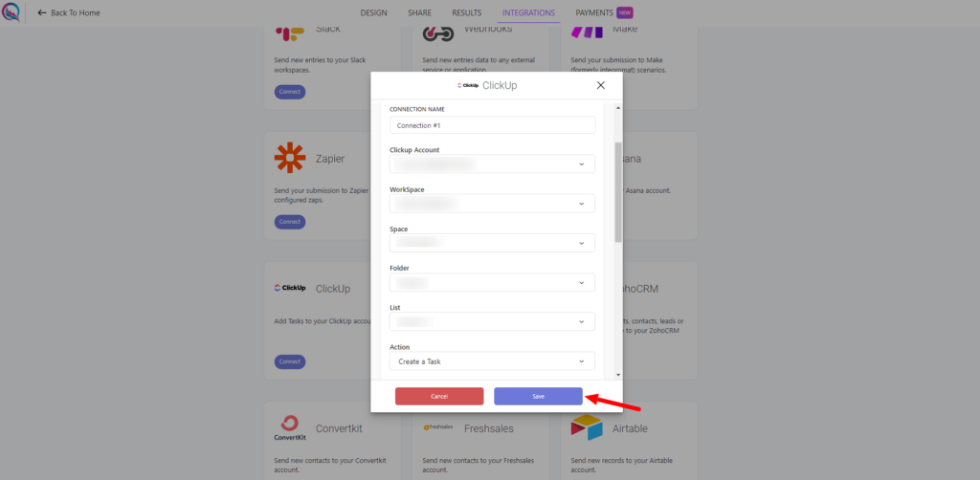Close the ClickUp dialog with X
This screenshot has height=480, width=980.
point(601,85)
